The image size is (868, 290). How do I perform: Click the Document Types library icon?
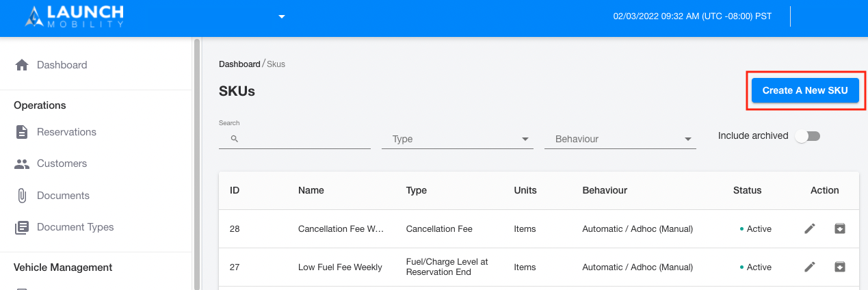[x=22, y=227]
